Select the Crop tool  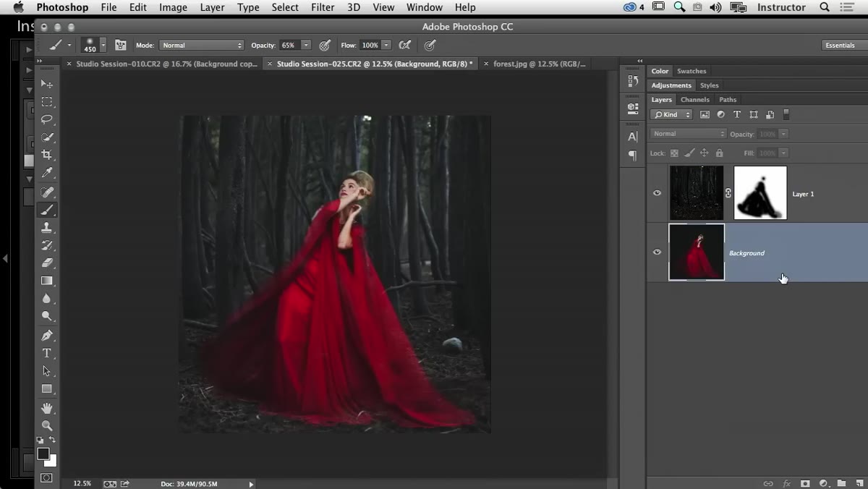(x=47, y=155)
